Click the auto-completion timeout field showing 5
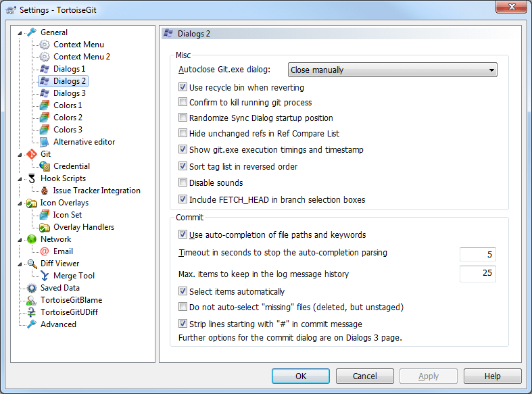532x394 pixels. click(x=478, y=254)
